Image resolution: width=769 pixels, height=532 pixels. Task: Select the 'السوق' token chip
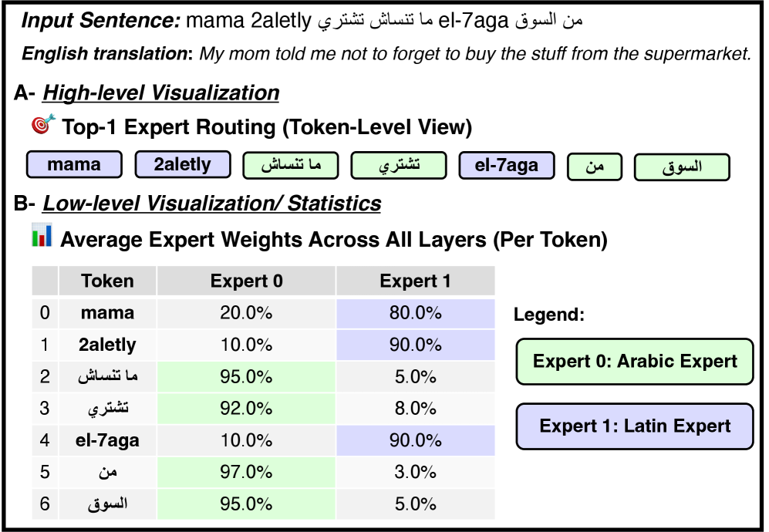(682, 167)
